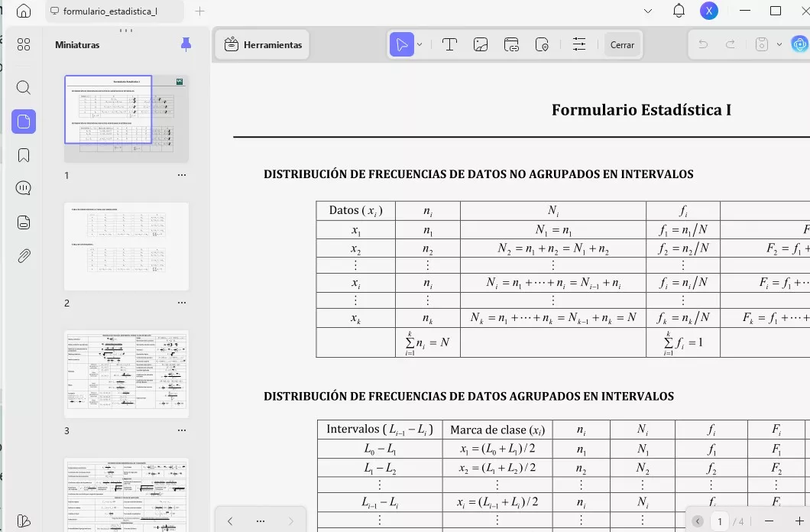Select the Miniaturas page panel icon

24,122
